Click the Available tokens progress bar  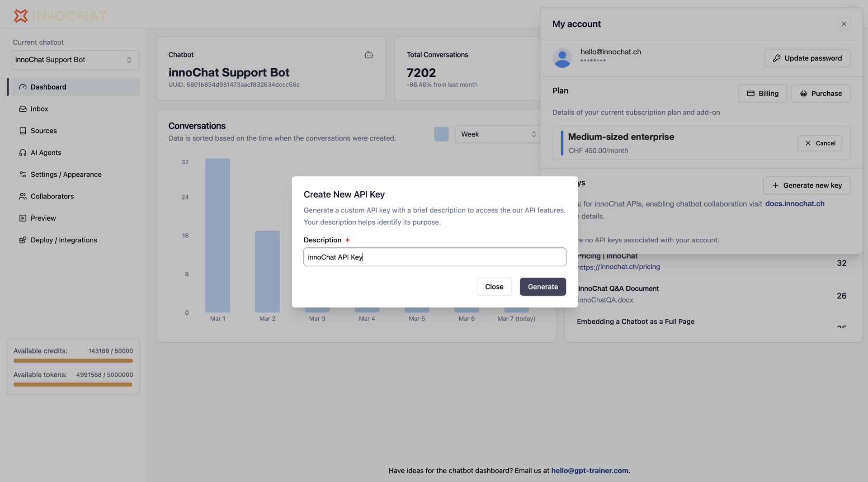73,385
